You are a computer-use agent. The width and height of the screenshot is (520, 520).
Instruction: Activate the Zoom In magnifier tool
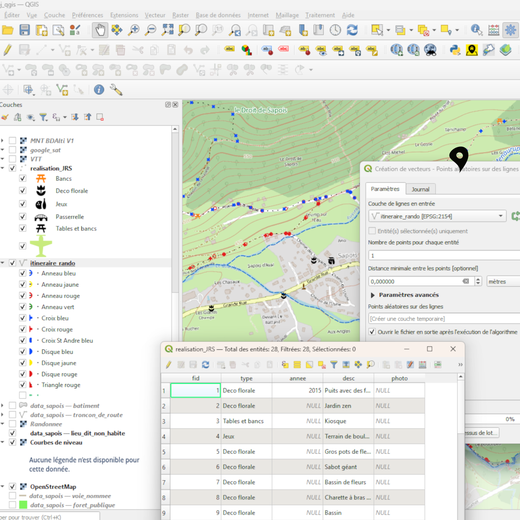(x=134, y=30)
